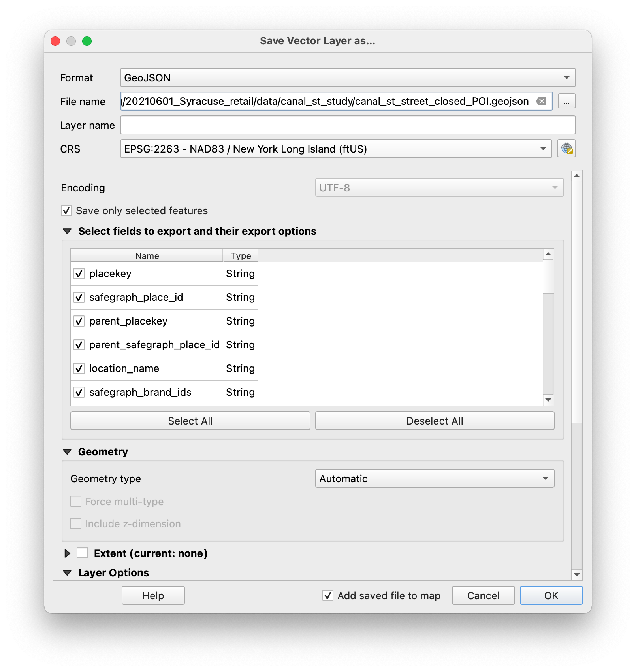Click the options panel scroll-down arrow
This screenshot has width=636, height=672.
click(x=577, y=574)
